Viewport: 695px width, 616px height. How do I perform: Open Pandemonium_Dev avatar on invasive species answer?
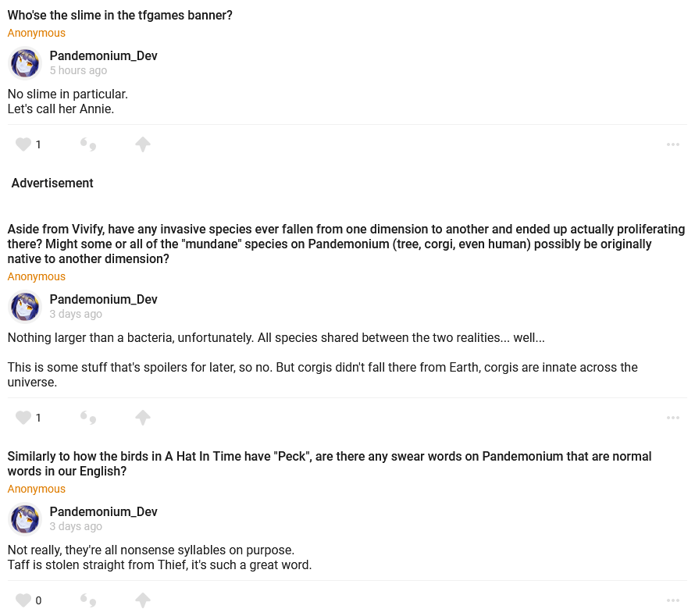pos(25,307)
